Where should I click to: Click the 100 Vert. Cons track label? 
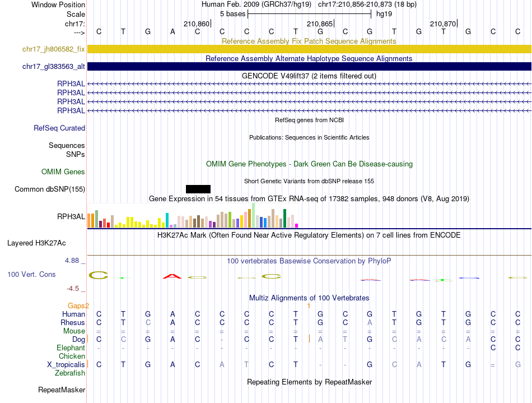tap(31, 274)
